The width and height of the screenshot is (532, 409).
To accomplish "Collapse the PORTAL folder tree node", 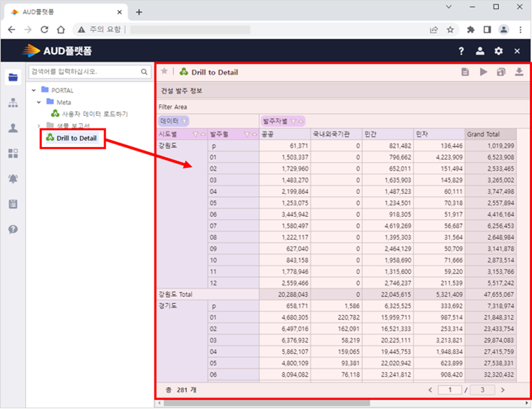I will (34, 90).
